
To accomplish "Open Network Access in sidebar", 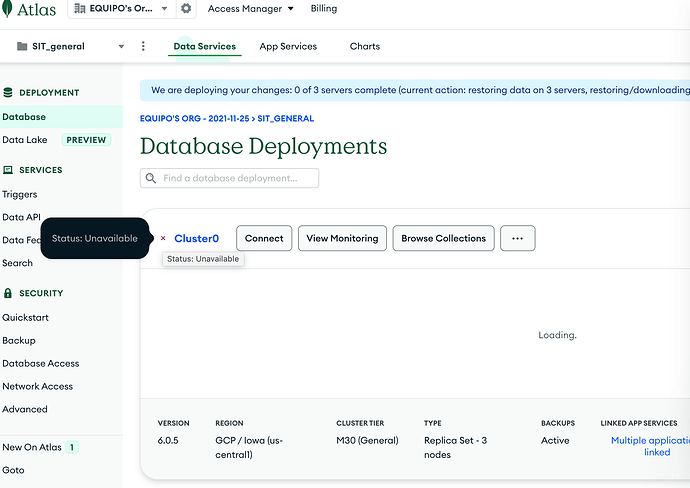I will tap(37, 386).
